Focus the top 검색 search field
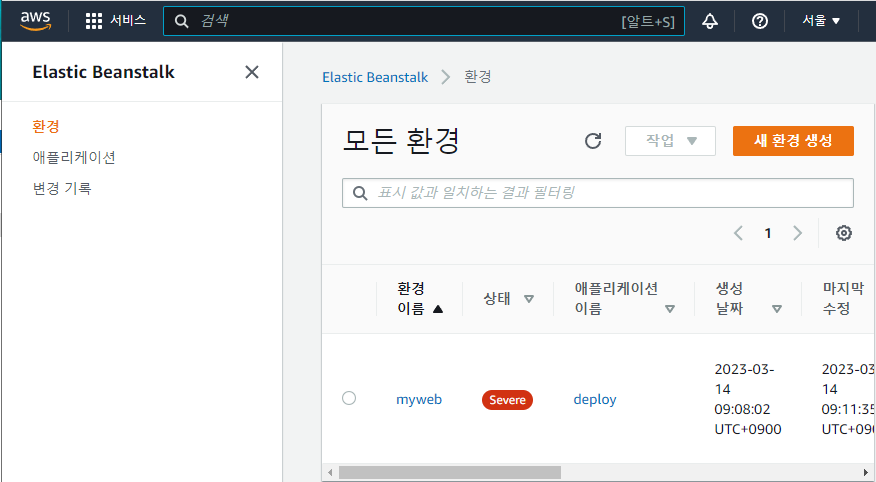 [x=423, y=21]
